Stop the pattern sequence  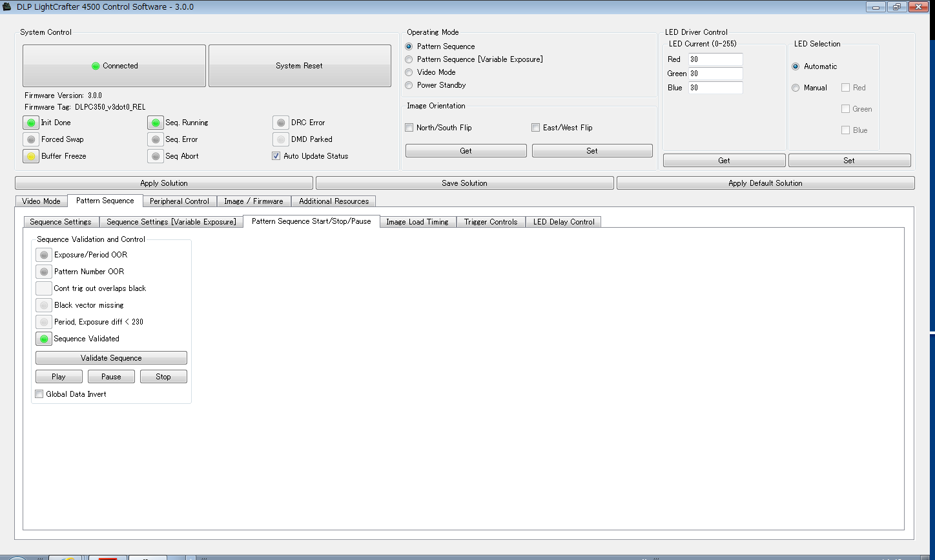click(x=163, y=377)
